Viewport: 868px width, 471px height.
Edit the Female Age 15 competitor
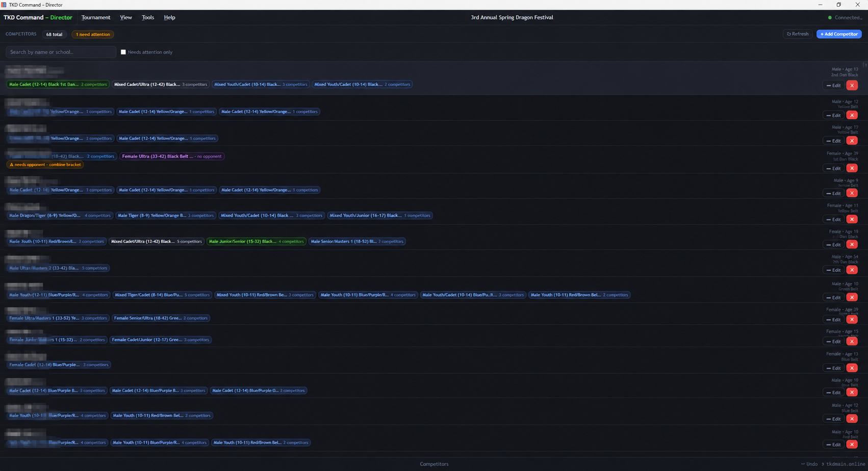[833, 342]
